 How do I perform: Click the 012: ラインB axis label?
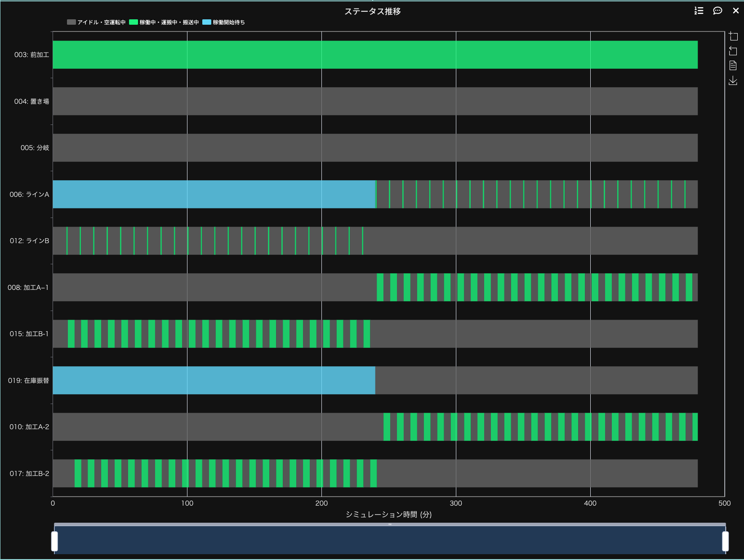(x=29, y=241)
